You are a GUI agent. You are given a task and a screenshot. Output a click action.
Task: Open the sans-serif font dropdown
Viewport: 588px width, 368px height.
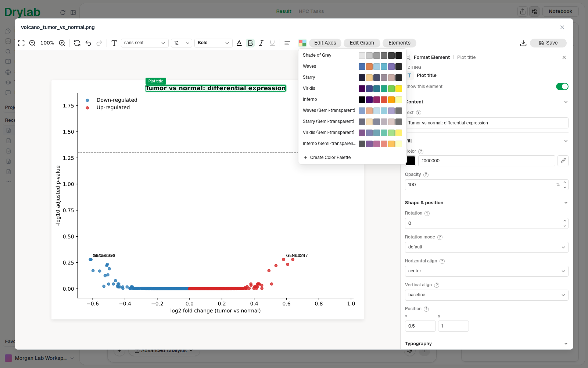pos(145,43)
